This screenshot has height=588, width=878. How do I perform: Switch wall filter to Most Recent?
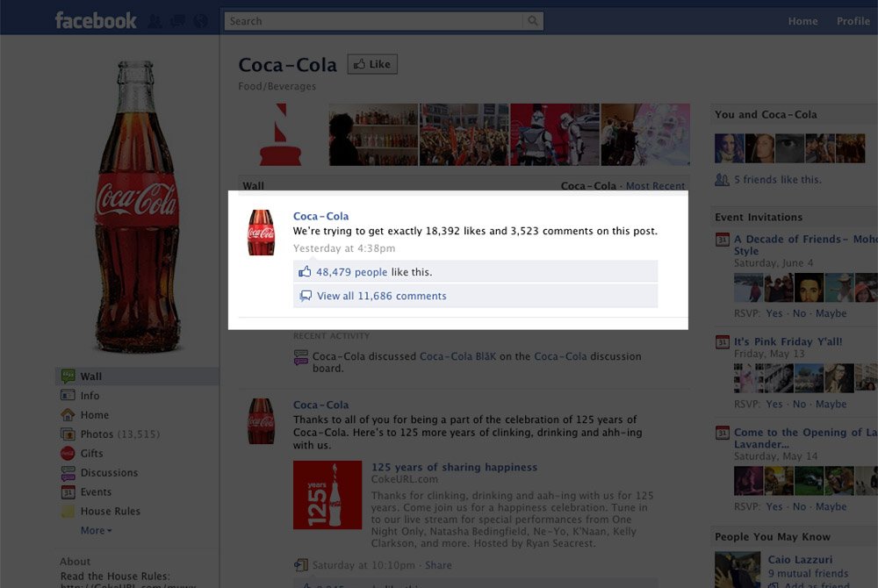[655, 186]
